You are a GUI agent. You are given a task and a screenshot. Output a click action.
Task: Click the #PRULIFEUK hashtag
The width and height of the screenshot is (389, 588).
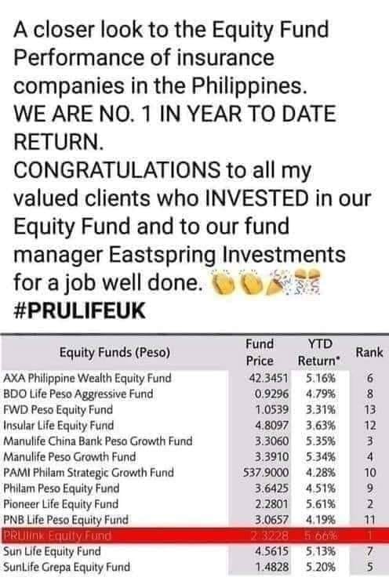tap(79, 311)
